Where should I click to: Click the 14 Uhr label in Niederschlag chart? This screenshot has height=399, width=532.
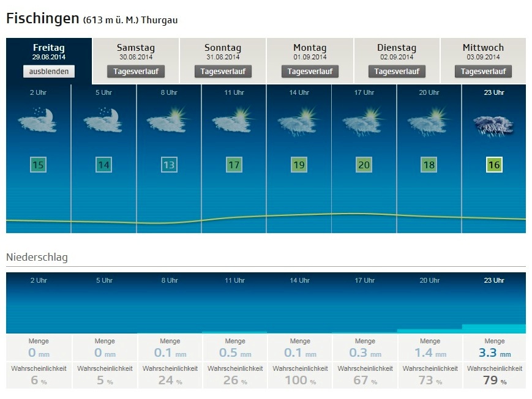pyautogui.click(x=299, y=280)
